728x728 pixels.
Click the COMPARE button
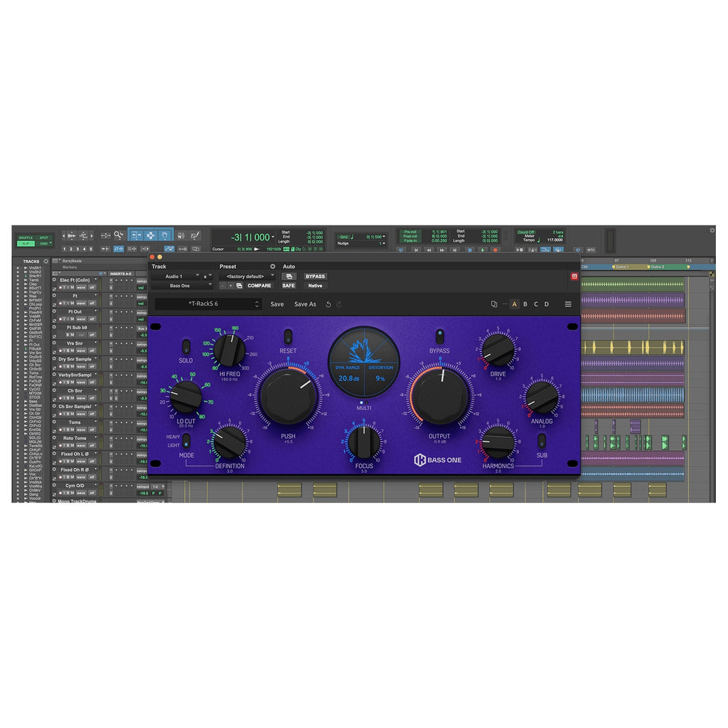(x=259, y=286)
